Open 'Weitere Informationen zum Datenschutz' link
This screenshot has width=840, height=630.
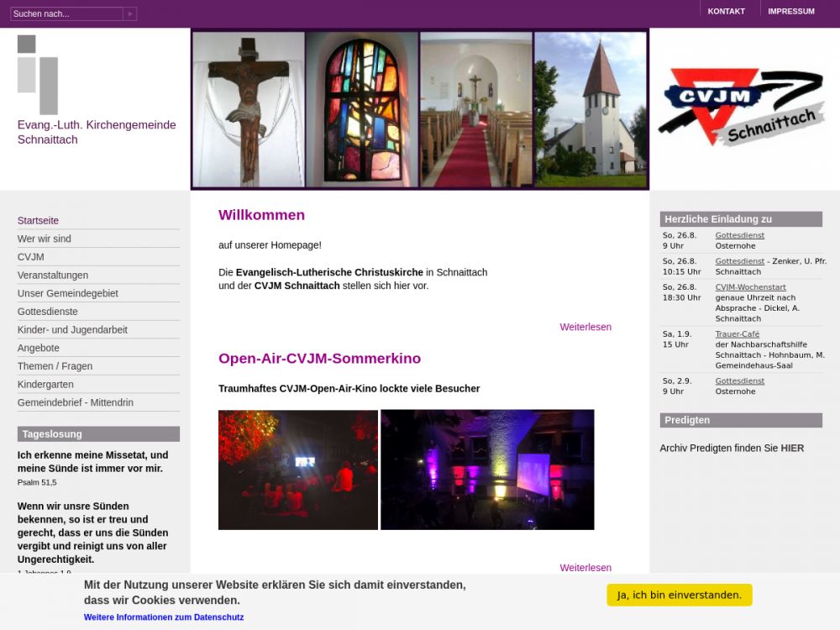[164, 617]
